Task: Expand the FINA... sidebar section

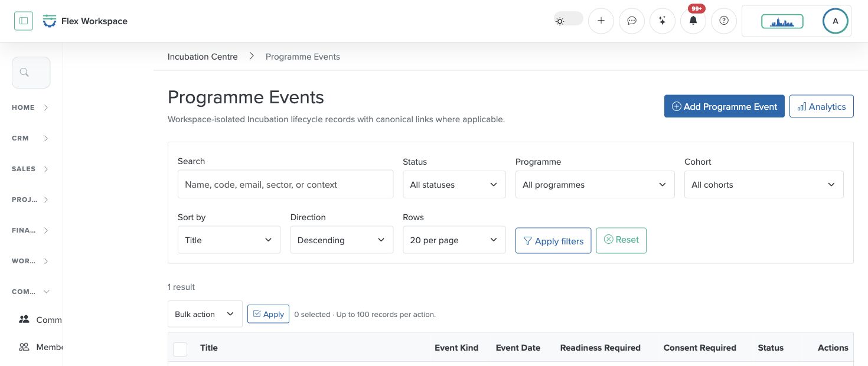Action: 31,230
